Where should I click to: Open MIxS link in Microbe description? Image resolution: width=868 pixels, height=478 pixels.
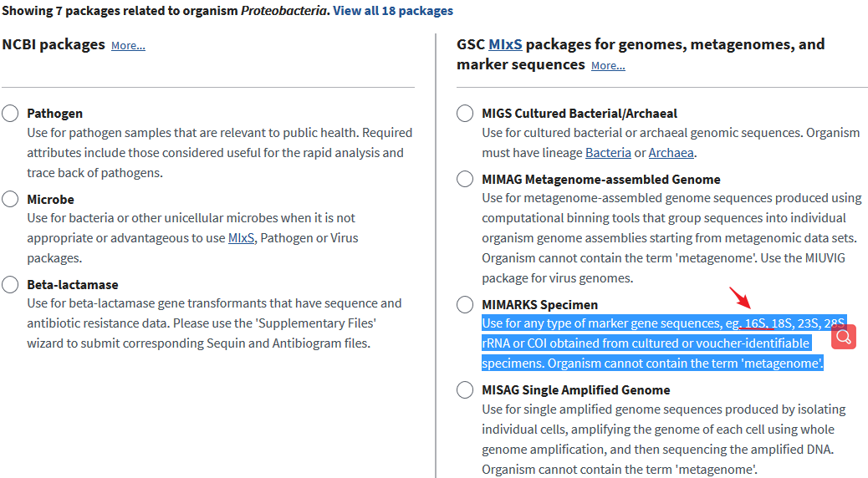coord(242,238)
